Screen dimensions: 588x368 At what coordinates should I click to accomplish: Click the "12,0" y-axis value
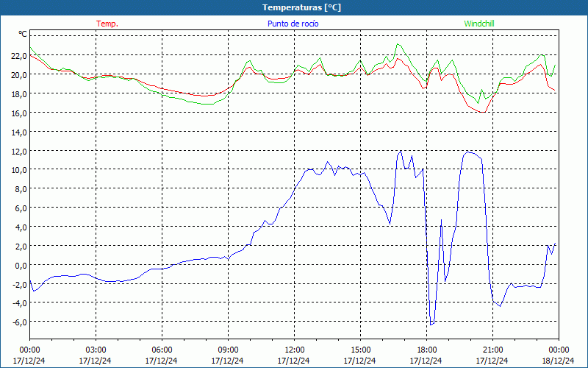tap(19, 152)
